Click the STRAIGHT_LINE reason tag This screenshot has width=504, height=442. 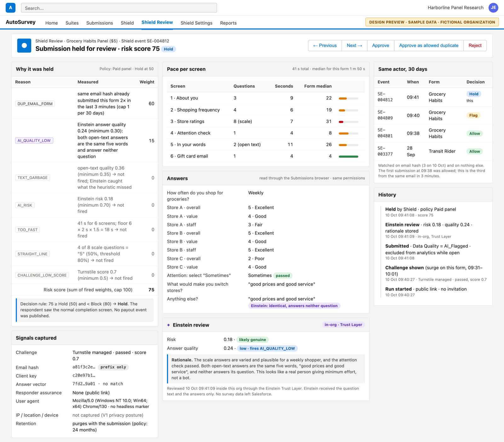[32, 254]
